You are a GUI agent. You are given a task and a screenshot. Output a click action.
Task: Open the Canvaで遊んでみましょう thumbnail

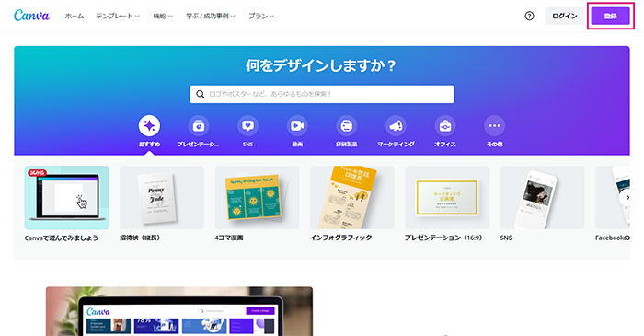(67, 197)
